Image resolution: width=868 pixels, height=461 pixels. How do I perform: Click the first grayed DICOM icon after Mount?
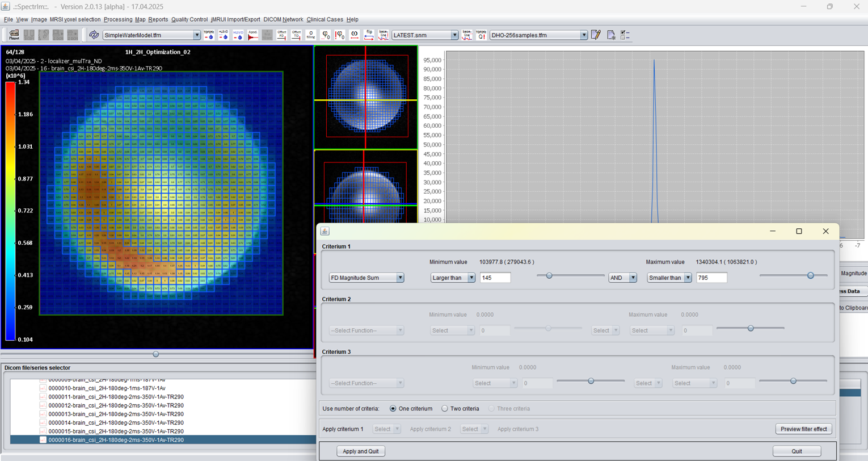point(29,35)
